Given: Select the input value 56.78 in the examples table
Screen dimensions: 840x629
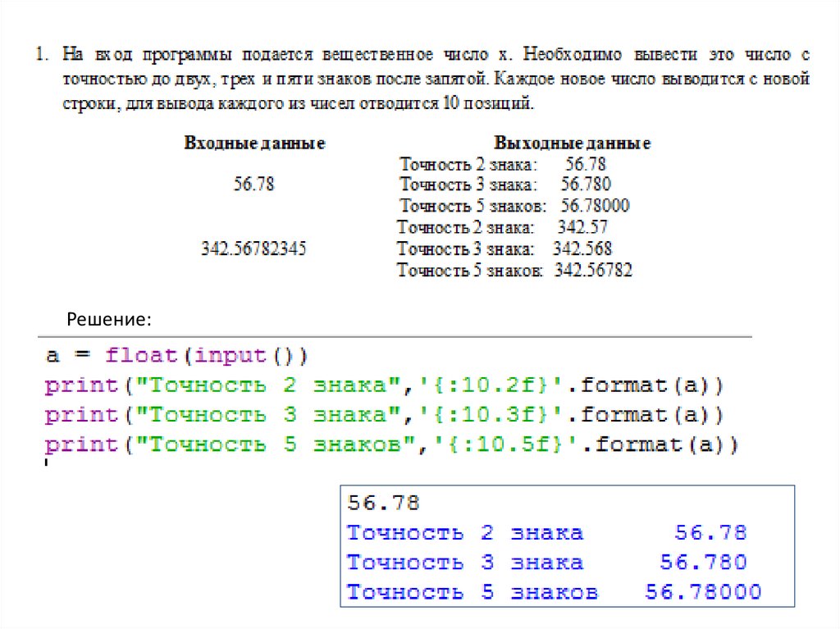Looking at the screenshot, I should [254, 185].
